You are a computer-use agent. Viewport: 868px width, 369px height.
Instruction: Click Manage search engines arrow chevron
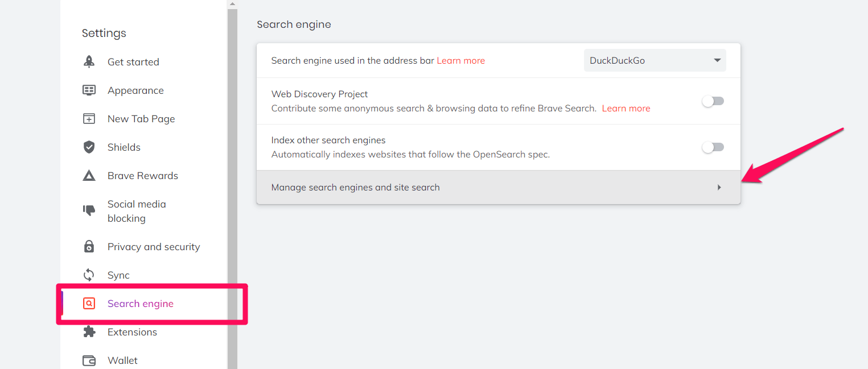(x=719, y=187)
